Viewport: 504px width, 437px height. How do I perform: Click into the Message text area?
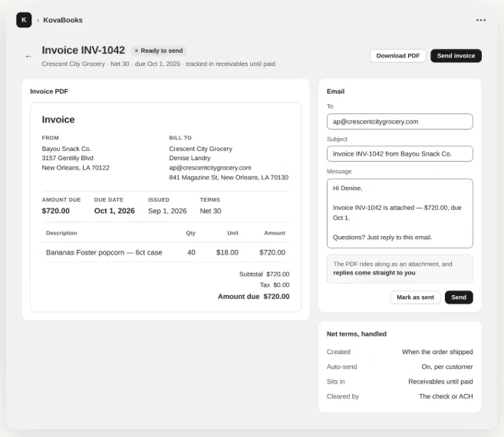[400, 213]
